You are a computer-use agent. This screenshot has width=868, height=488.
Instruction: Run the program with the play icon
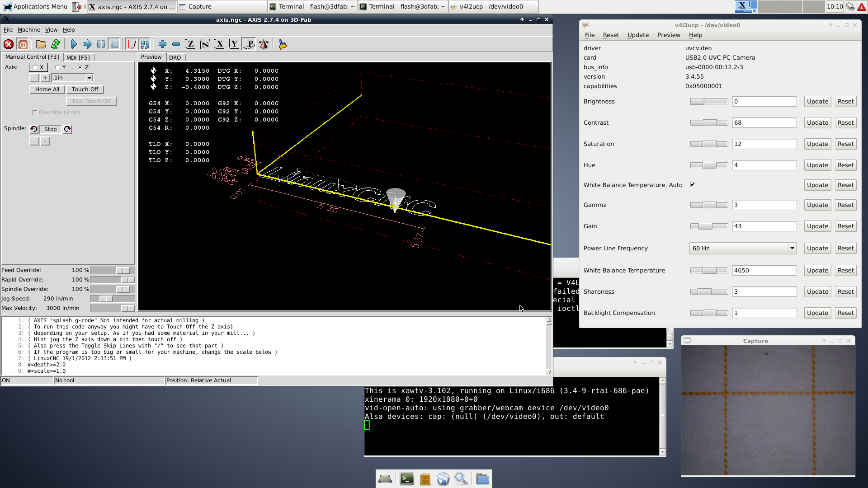coord(74,44)
